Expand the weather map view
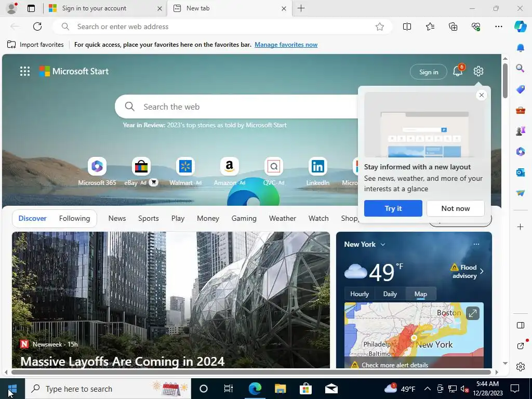 point(473,313)
